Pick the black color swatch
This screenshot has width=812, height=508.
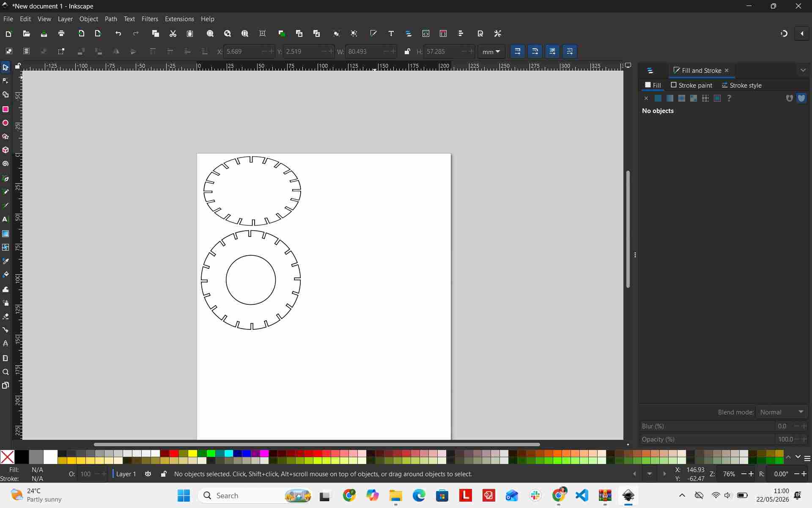(22, 457)
